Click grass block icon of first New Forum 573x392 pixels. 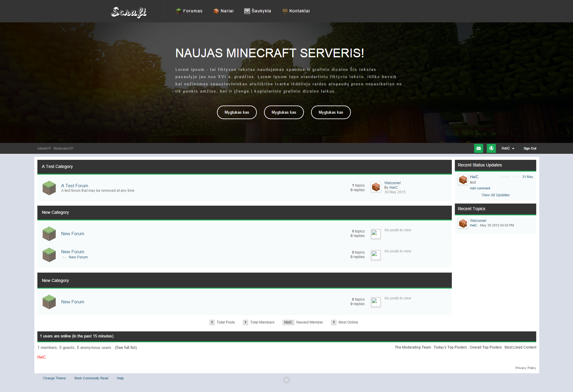49,234
